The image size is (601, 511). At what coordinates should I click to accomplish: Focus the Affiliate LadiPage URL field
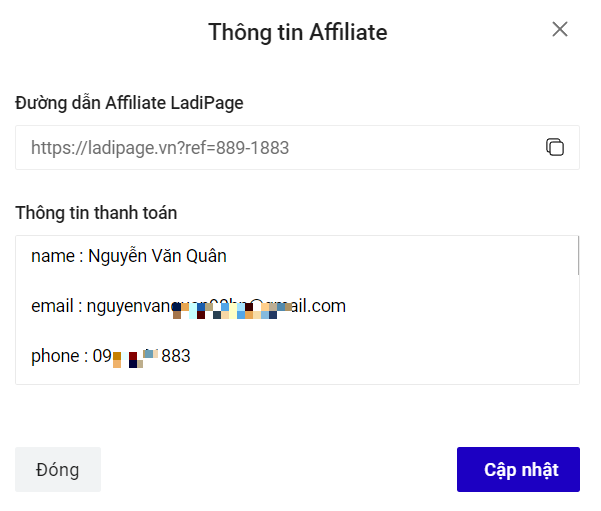pos(297,148)
